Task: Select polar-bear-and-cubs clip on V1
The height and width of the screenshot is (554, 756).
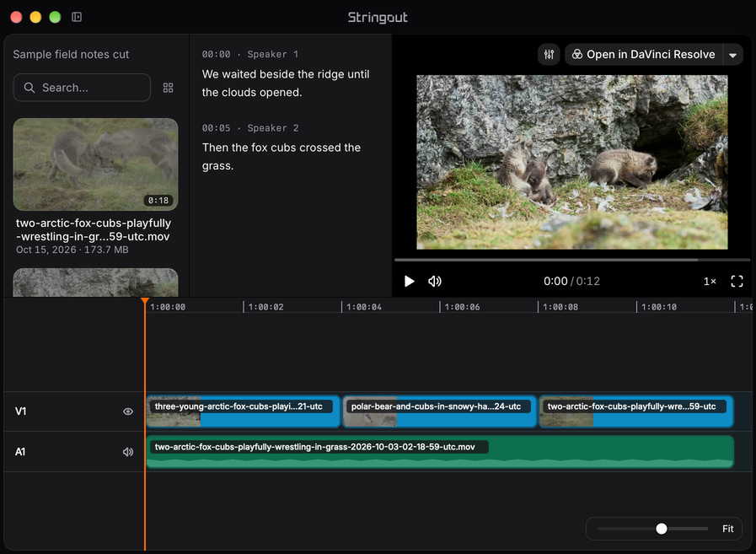Action: 440,411
